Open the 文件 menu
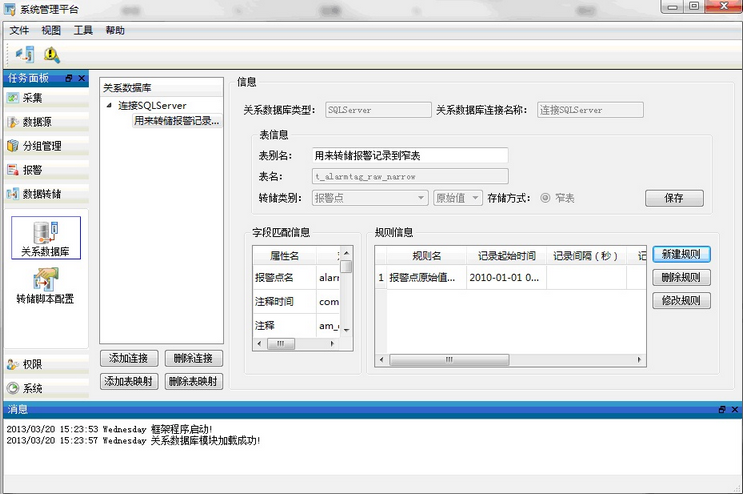This screenshot has width=743, height=494. [x=19, y=30]
